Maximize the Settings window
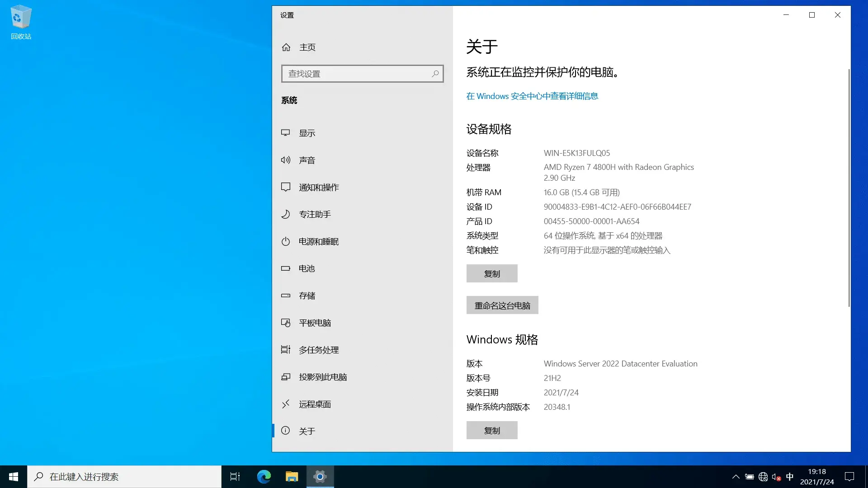 tap(812, 15)
